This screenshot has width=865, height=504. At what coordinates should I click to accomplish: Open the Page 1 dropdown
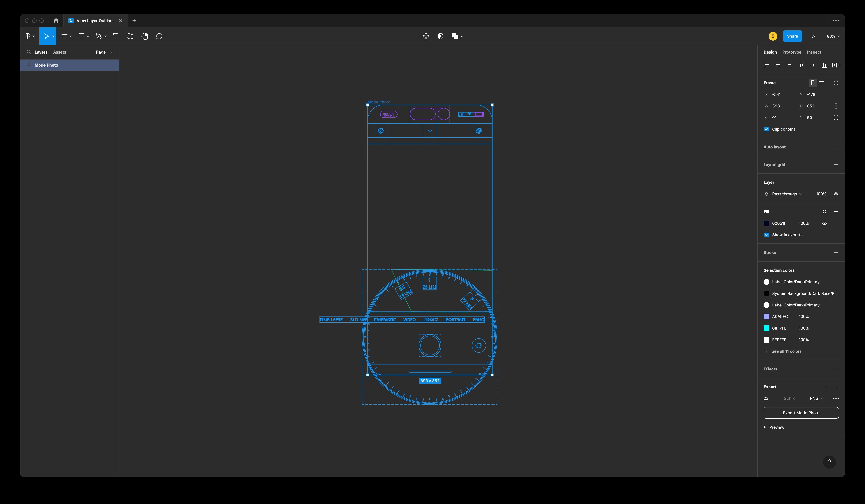click(x=104, y=52)
